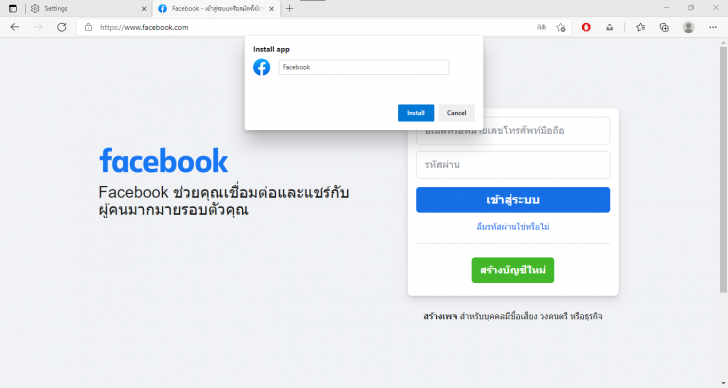Open the Favorites list icon

tap(641, 27)
